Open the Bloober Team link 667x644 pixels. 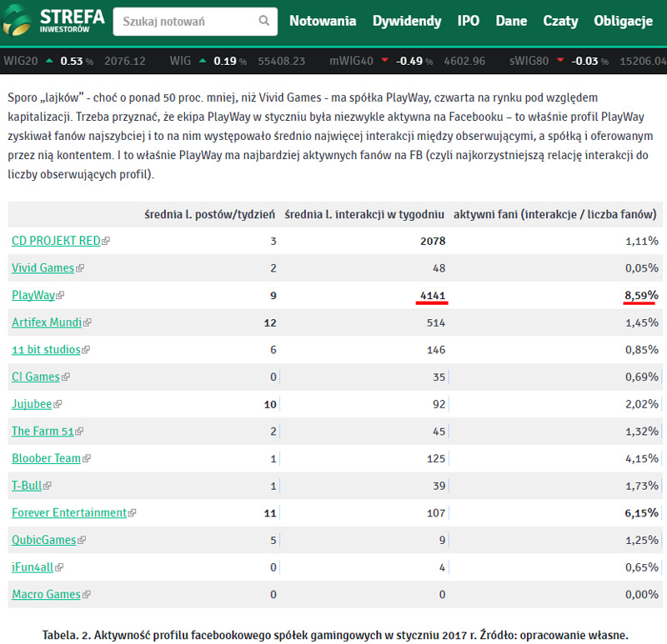coord(46,458)
